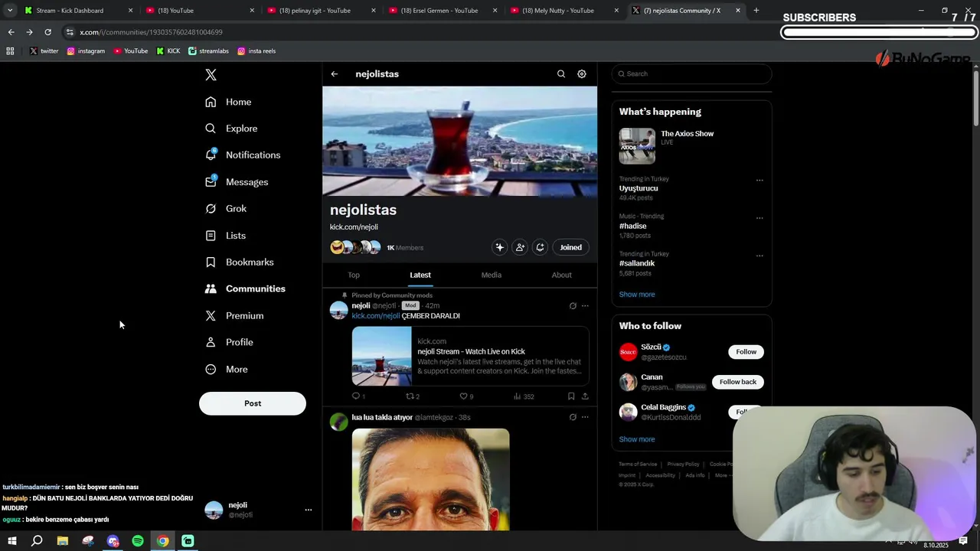Open Premium in the sidebar
Viewport: 980px width, 551px height.
(234, 315)
